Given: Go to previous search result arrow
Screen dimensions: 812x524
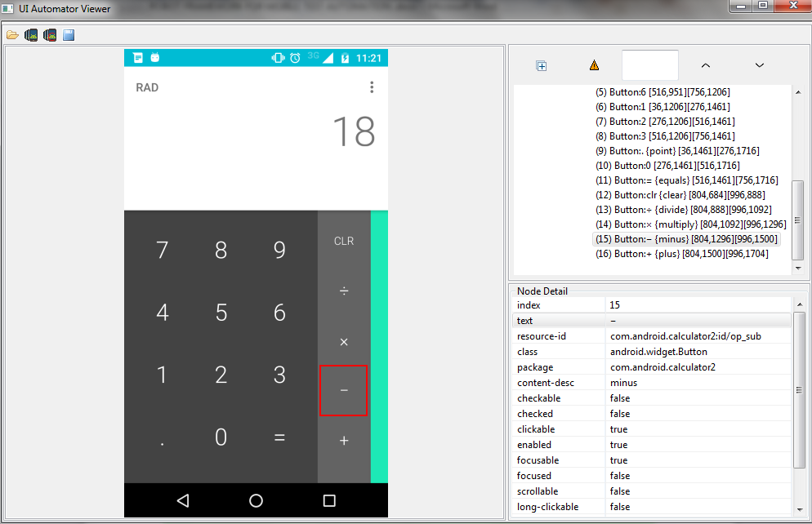Looking at the screenshot, I should pos(706,65).
